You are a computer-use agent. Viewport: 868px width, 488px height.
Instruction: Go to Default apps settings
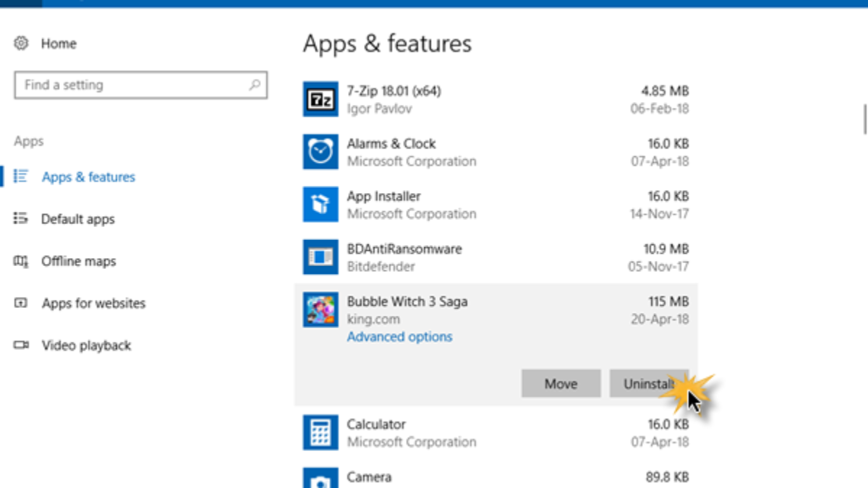click(77, 219)
